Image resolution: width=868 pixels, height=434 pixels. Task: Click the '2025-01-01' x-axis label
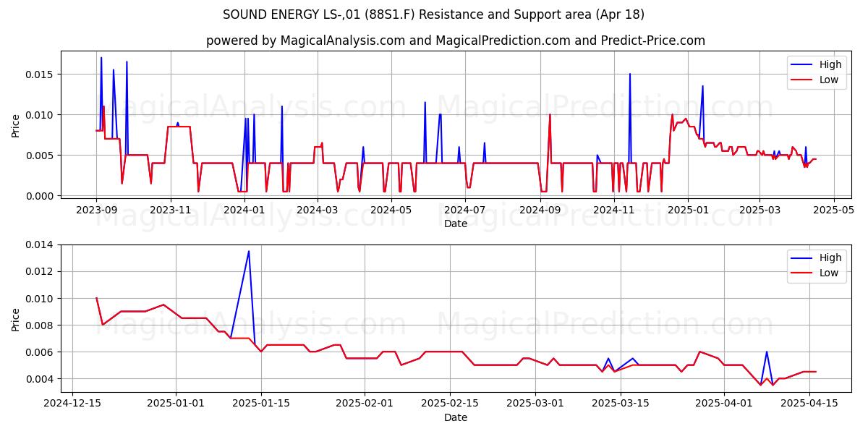click(x=176, y=404)
